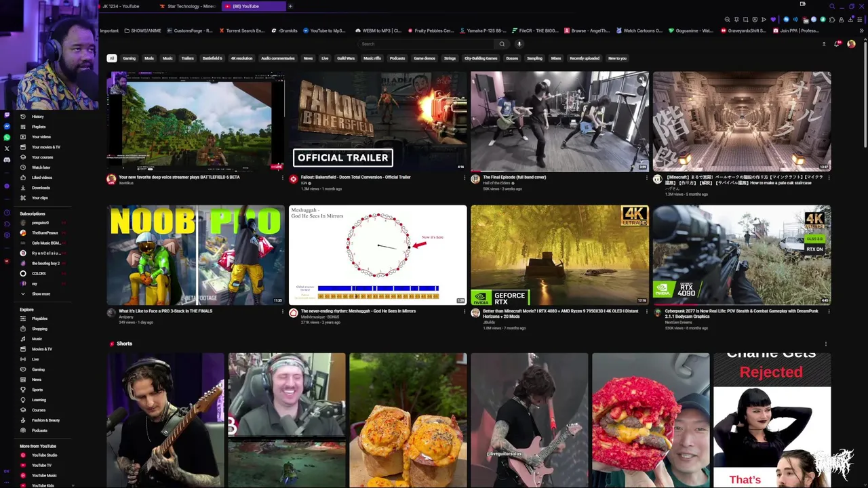Switch to Star Technology - Minecraft tab
Screen dimensions: 868x488
pyautogui.click(x=188, y=6)
